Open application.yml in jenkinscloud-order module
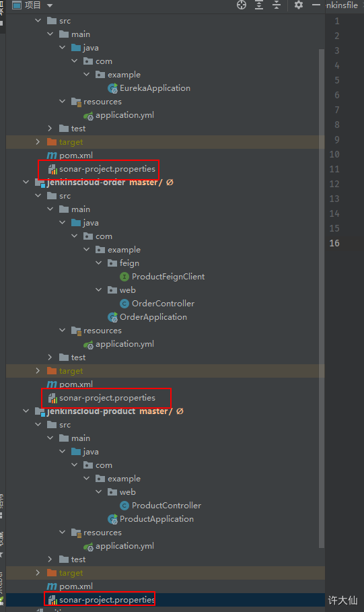Viewport: 364px width, 612px height. pyautogui.click(x=124, y=344)
